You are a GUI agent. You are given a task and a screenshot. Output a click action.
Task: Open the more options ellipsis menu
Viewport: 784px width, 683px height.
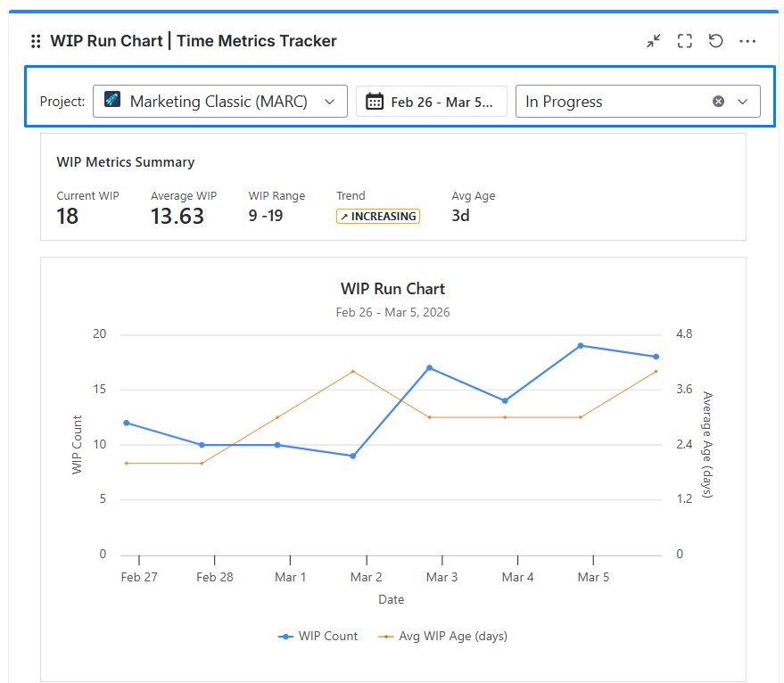(747, 41)
